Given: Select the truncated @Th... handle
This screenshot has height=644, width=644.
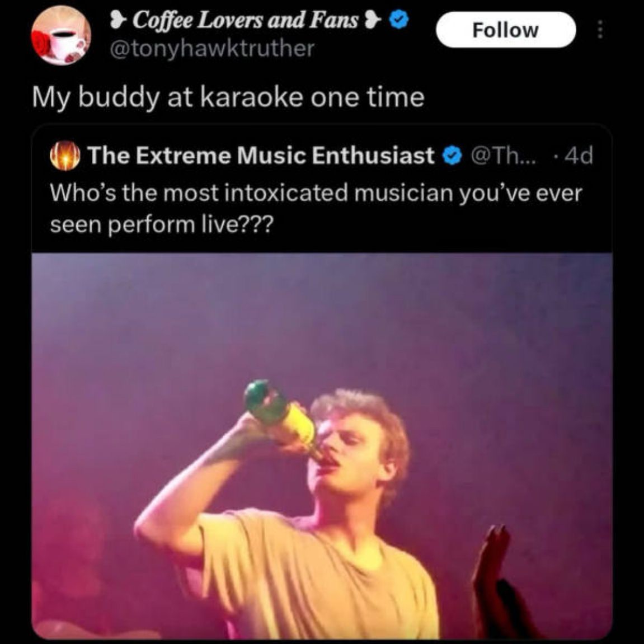Looking at the screenshot, I should point(502,156).
